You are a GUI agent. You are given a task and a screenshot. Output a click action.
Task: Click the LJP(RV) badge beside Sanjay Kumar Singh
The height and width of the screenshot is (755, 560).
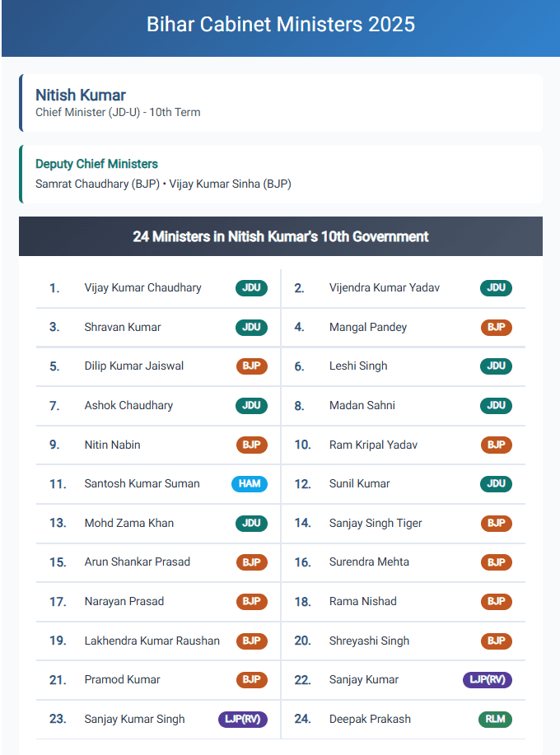point(243,719)
